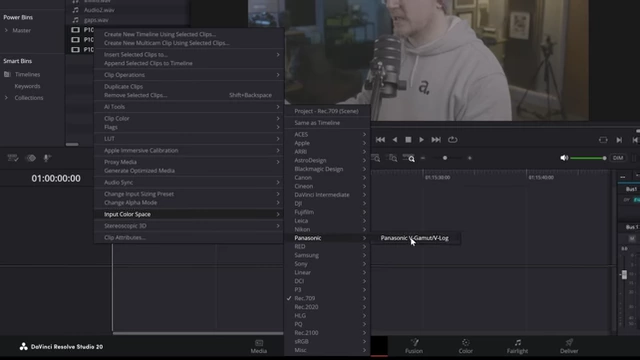Open the Fairlight page

(517, 346)
